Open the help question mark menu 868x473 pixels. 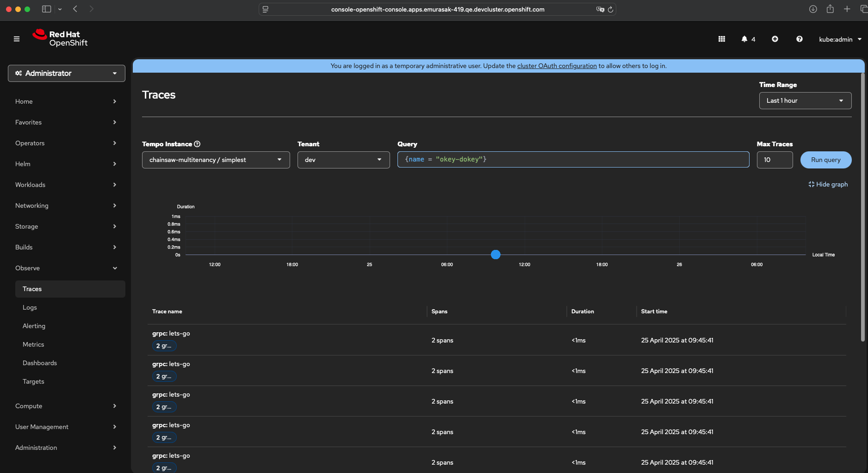click(799, 39)
